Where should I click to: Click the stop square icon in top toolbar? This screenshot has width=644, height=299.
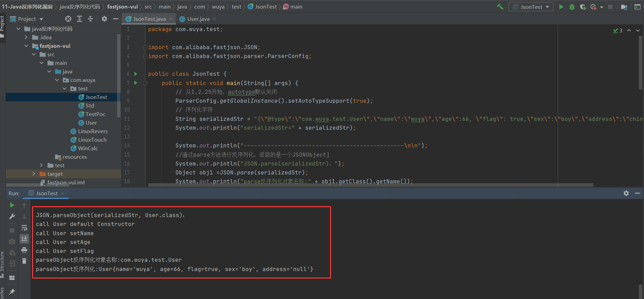(610, 7)
